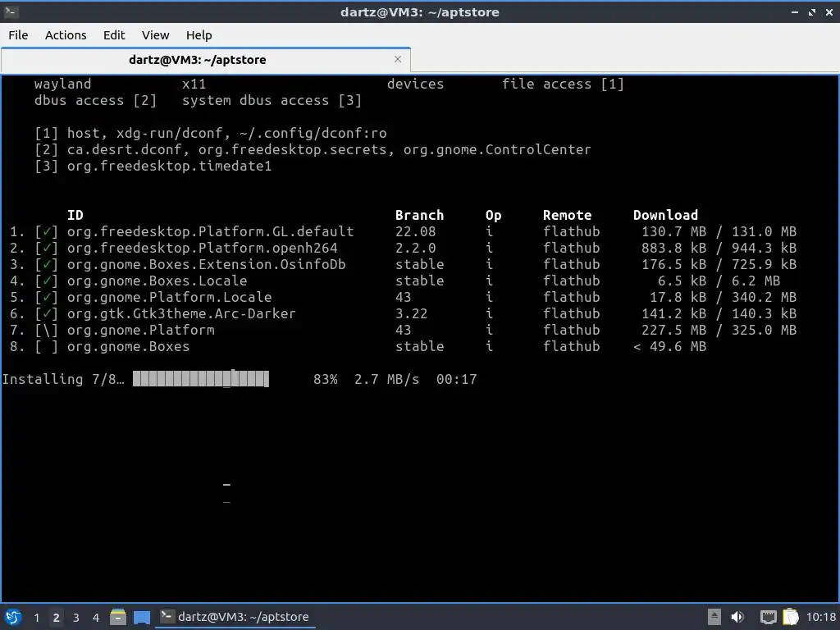Click the 22.08 branch value
The image size is (840, 630).
(x=416, y=231)
